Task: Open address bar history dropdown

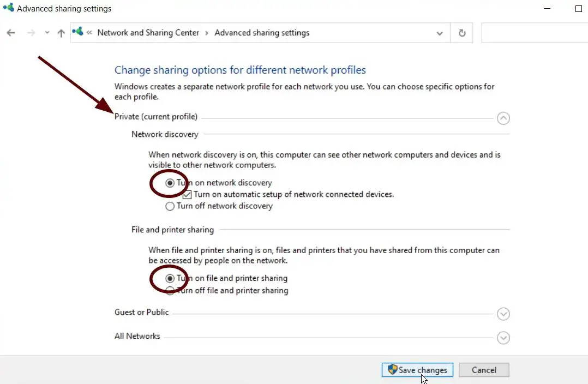Action: [440, 33]
